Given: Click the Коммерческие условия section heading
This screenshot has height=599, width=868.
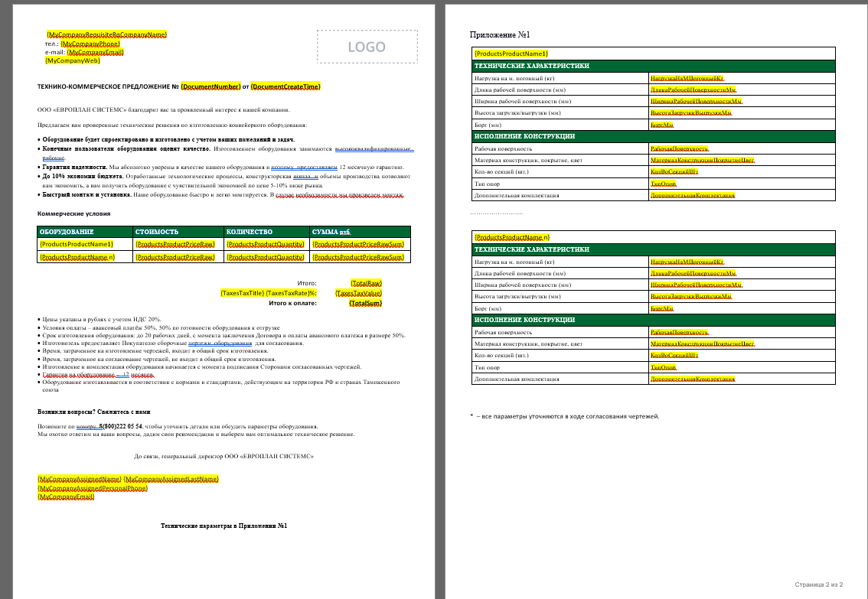Looking at the screenshot, I should [x=73, y=214].
